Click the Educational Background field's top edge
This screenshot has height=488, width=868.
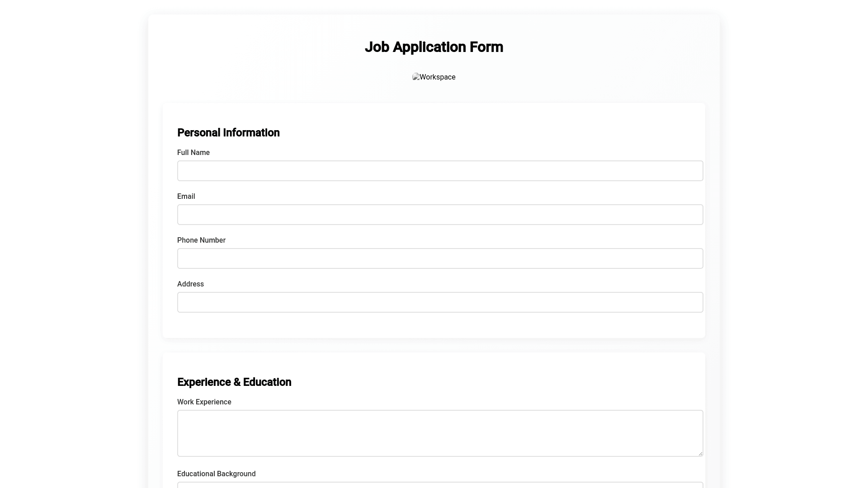[x=440, y=484]
